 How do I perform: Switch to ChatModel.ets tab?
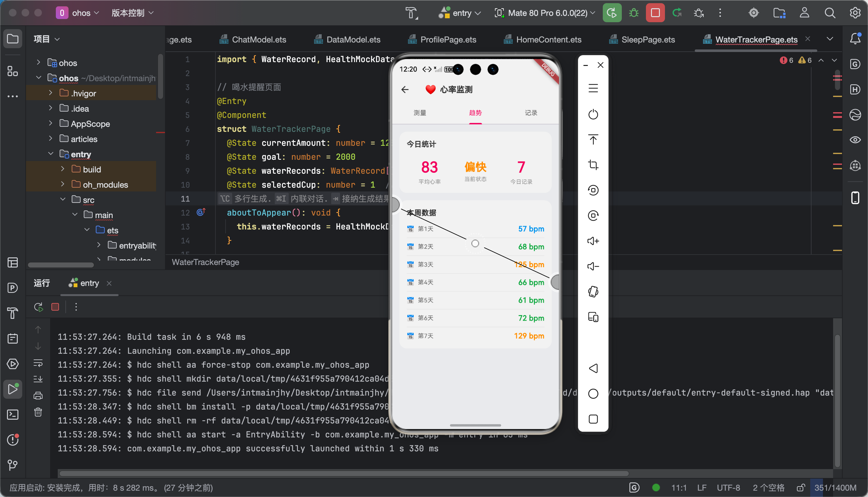(253, 40)
